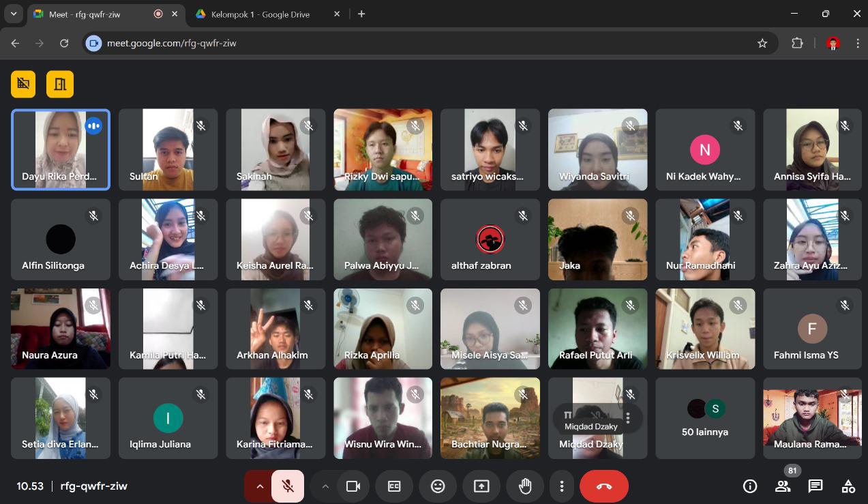Raise your hand
This screenshot has height=504, width=868.
pos(525,486)
